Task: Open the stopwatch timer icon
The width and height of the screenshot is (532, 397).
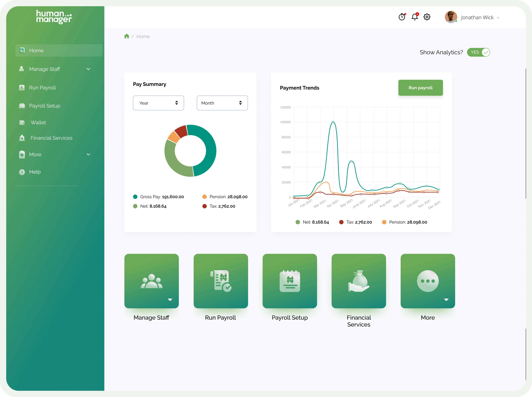Action: click(402, 17)
